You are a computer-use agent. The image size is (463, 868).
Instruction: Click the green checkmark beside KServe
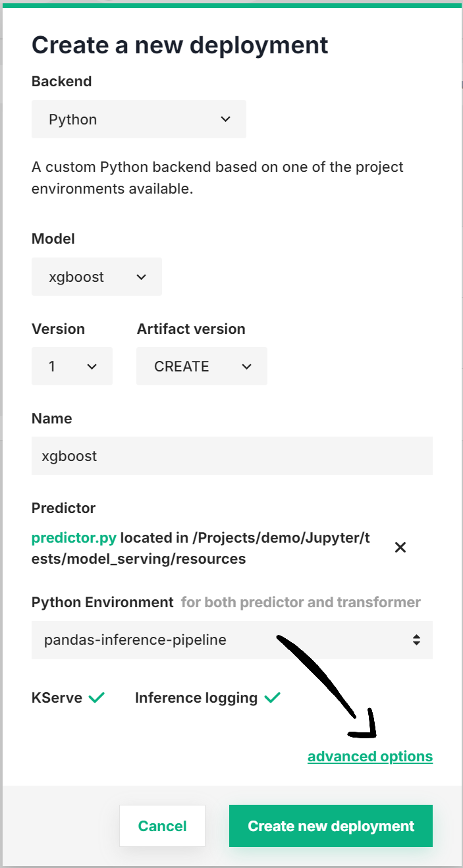coord(97,697)
